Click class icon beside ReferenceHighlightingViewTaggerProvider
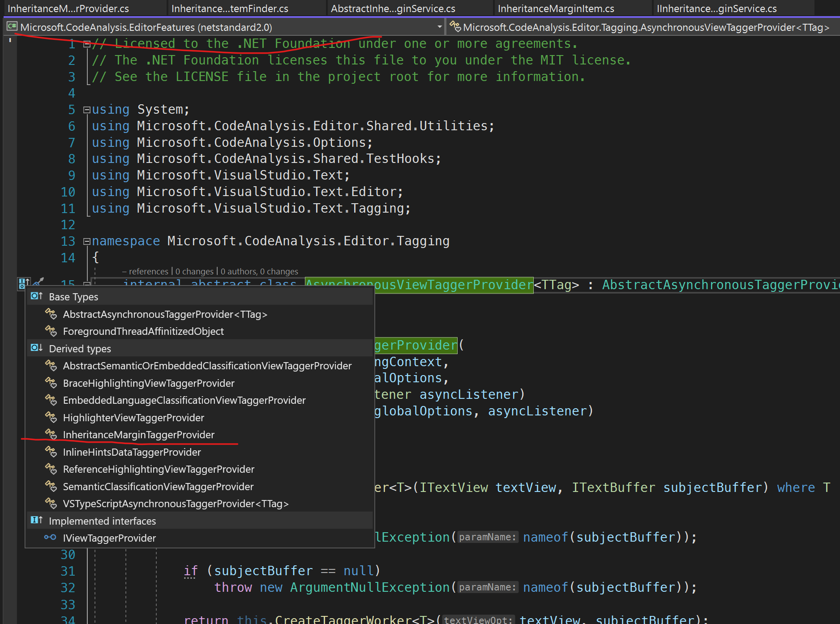The height and width of the screenshot is (624, 840). [51, 469]
